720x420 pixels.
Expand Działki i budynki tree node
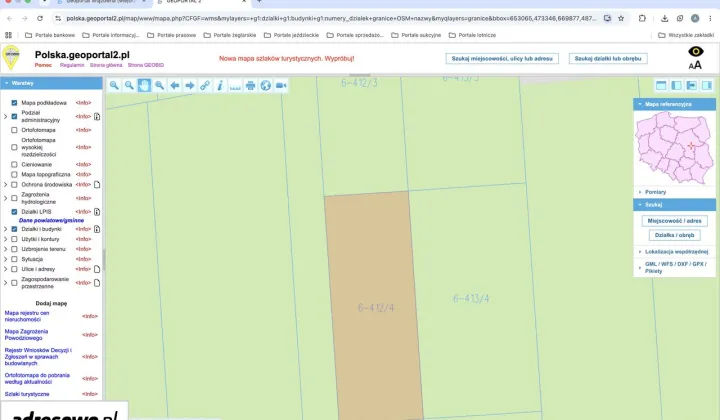click(x=6, y=229)
